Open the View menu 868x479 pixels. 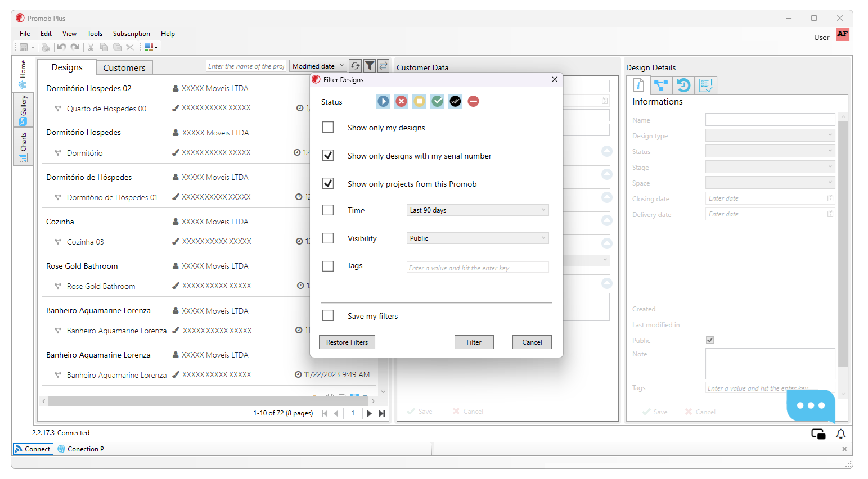coord(69,34)
